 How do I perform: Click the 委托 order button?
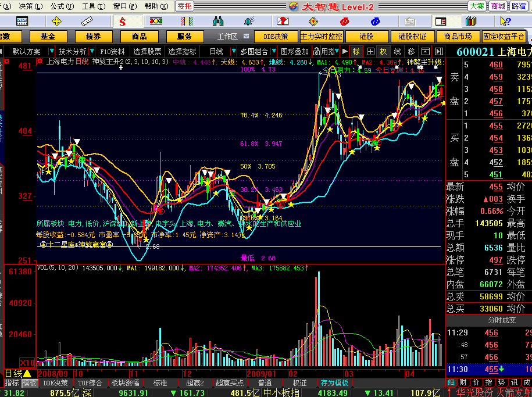tap(184, 6)
